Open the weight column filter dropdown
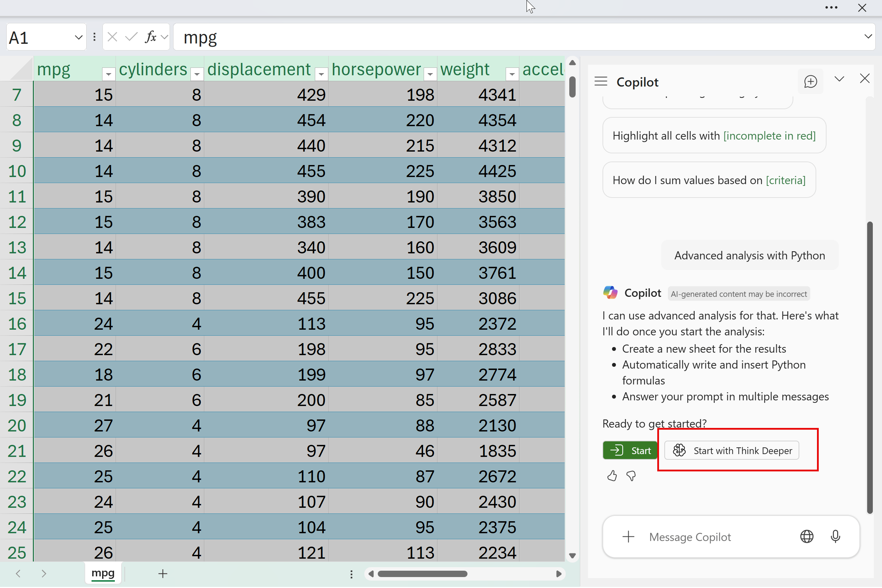 [512, 74]
